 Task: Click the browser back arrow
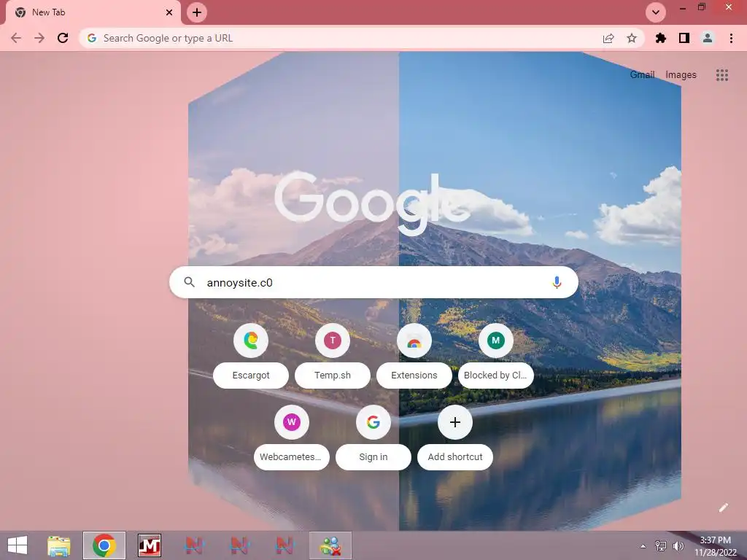point(16,38)
